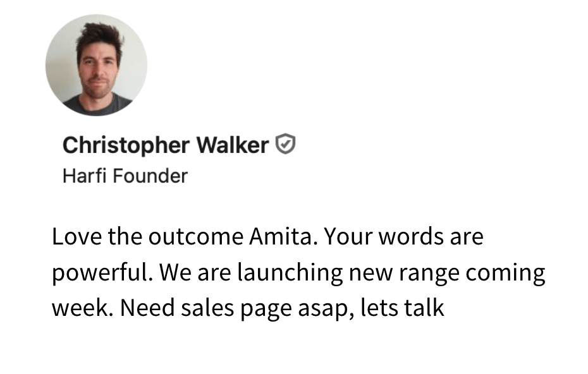Open the Christopher Walker name link
The width and height of the screenshot is (588, 374).
pyautogui.click(x=166, y=145)
